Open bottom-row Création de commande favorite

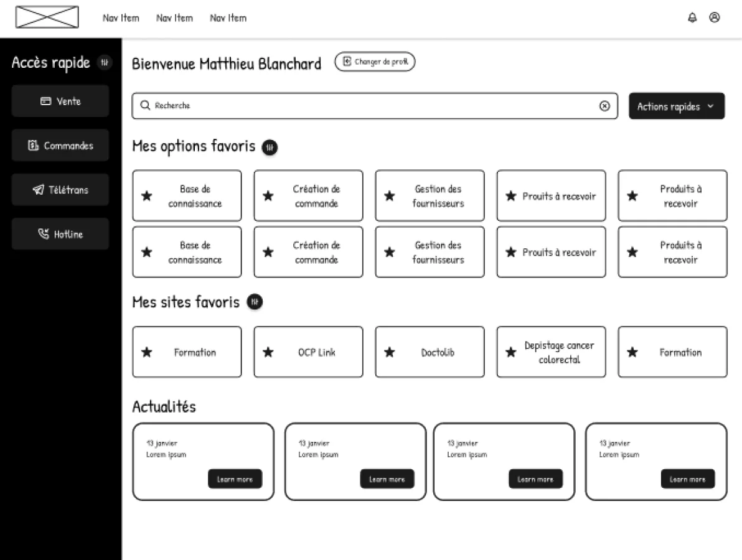[309, 252]
